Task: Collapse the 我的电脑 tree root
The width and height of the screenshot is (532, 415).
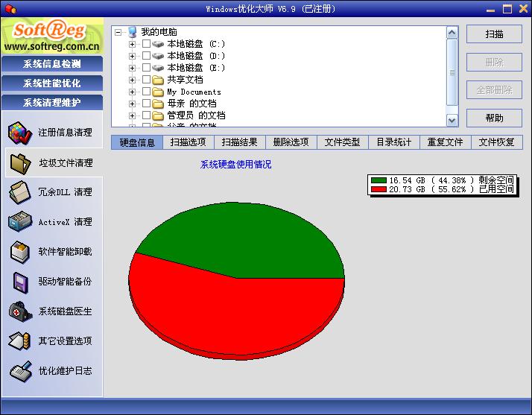Action: (x=118, y=33)
